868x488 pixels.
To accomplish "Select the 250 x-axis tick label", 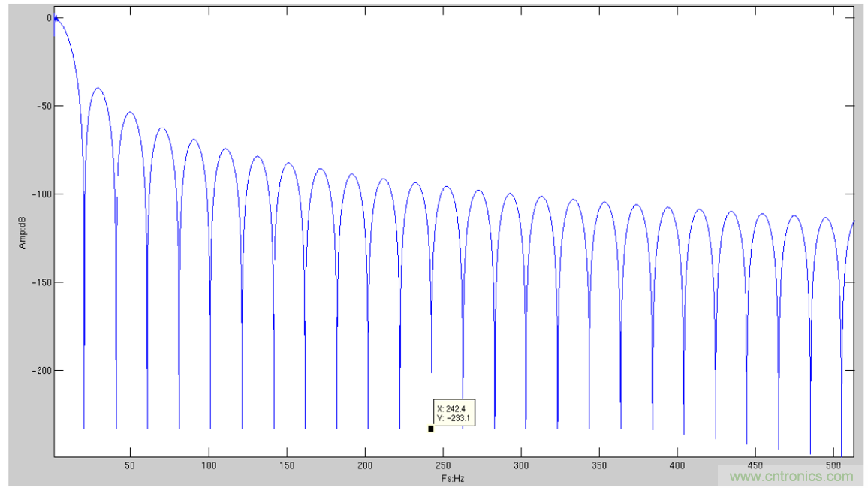I will [443, 466].
